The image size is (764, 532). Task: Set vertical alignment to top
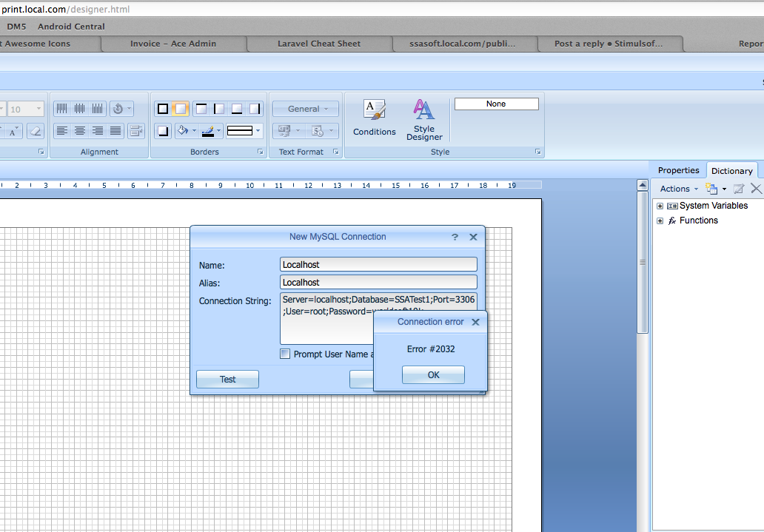coord(62,109)
